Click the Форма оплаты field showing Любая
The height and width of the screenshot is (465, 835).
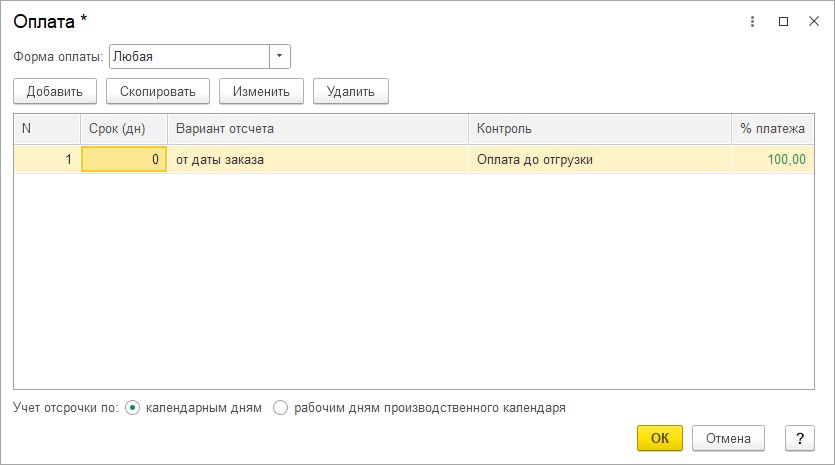click(188, 57)
